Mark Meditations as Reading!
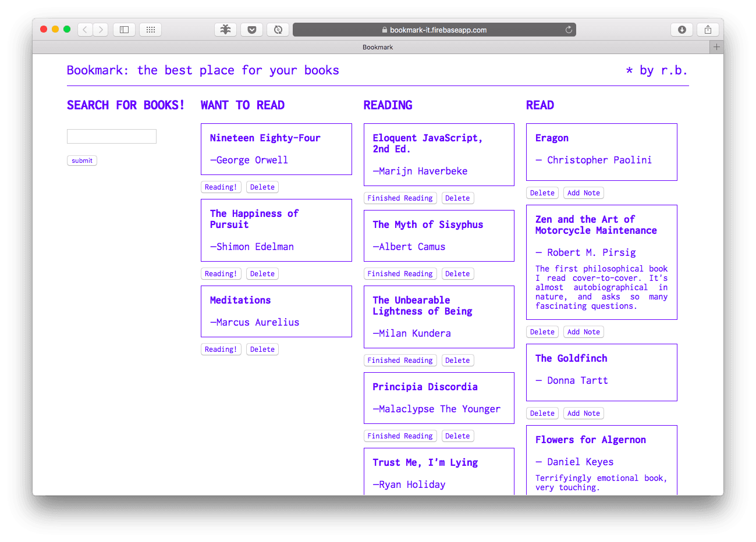 [221, 350]
